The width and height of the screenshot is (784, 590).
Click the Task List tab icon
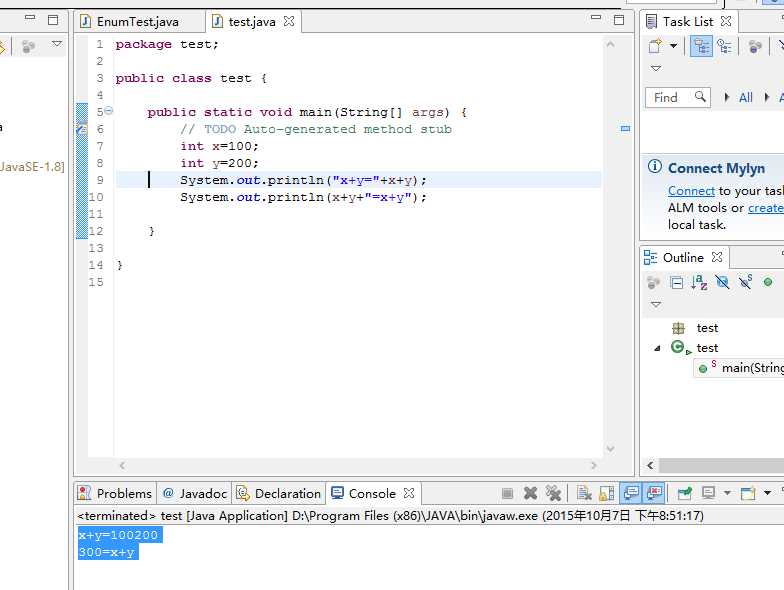[652, 22]
